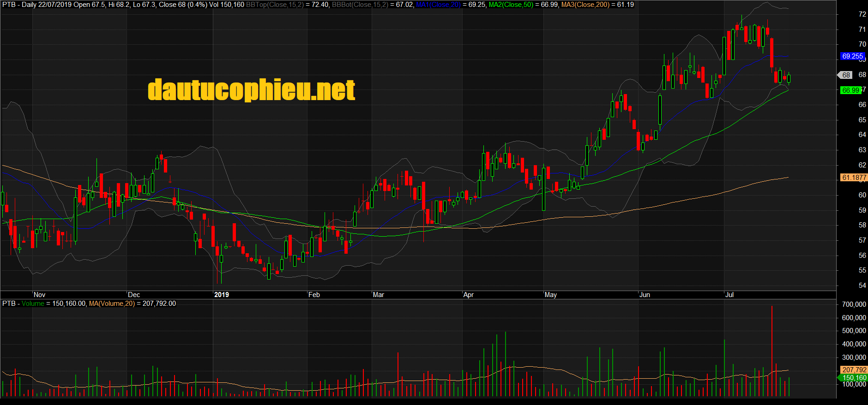This screenshot has height=405, width=868.
Task: Click the Feb label on time axis
Action: [x=314, y=295]
